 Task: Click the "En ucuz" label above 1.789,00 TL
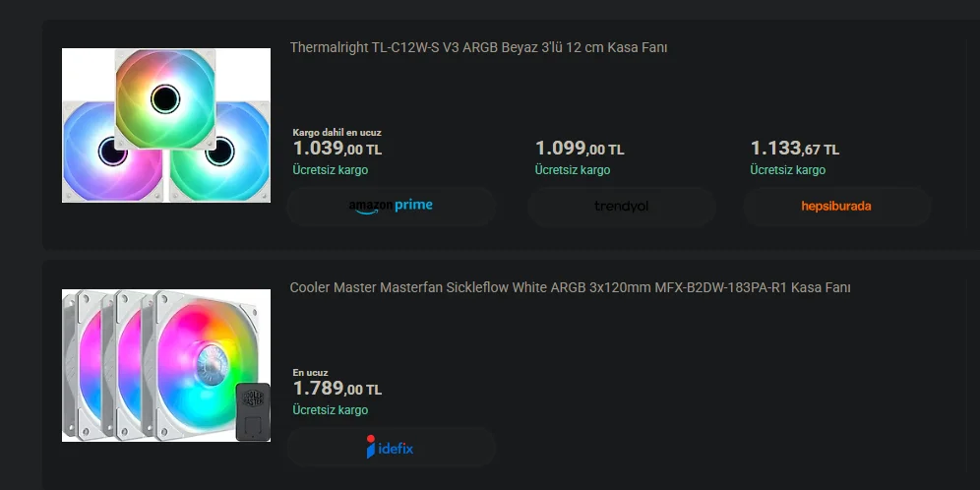tap(310, 373)
